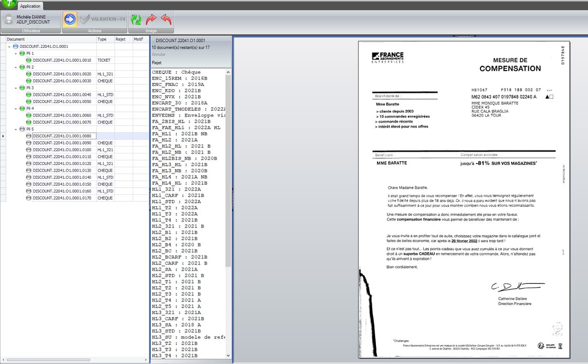588x364 pixels.
Task: Click the grey icon of document .0001.0090
Action: click(28, 143)
